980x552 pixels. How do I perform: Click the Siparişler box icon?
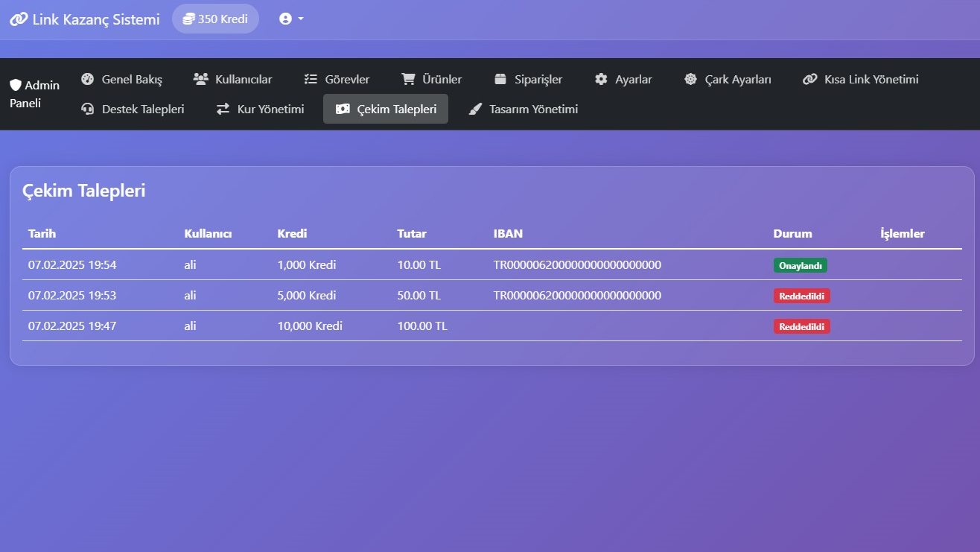(500, 79)
